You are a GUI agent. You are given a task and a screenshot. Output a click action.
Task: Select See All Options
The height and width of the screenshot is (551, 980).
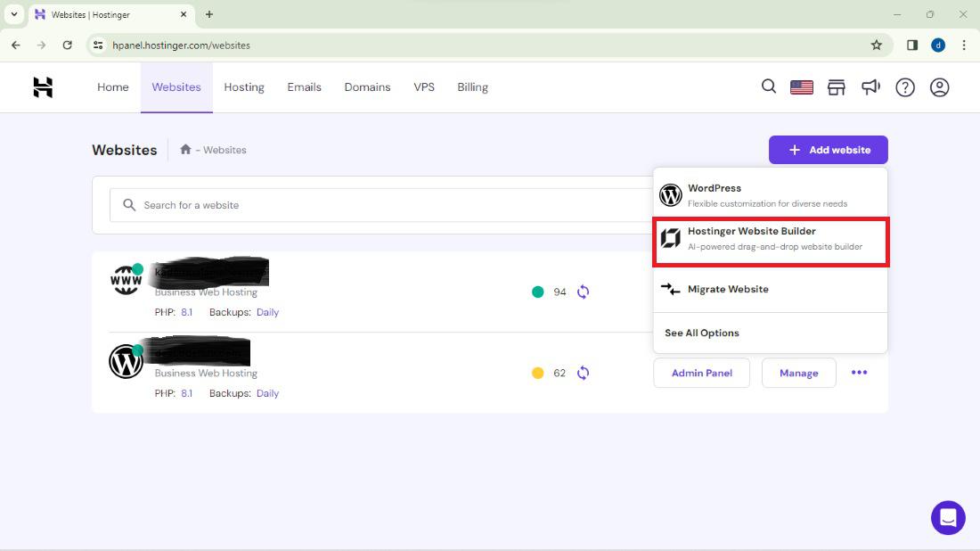[x=702, y=333]
